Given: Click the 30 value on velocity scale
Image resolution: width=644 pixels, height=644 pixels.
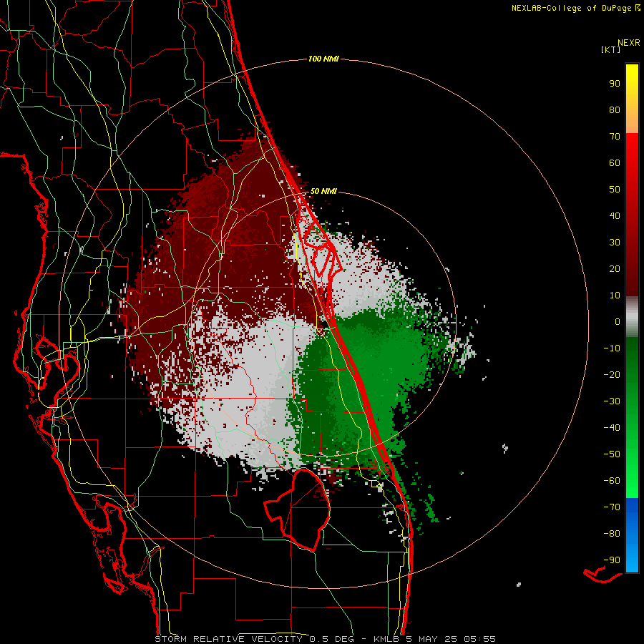Looking at the screenshot, I should pyautogui.click(x=615, y=243).
